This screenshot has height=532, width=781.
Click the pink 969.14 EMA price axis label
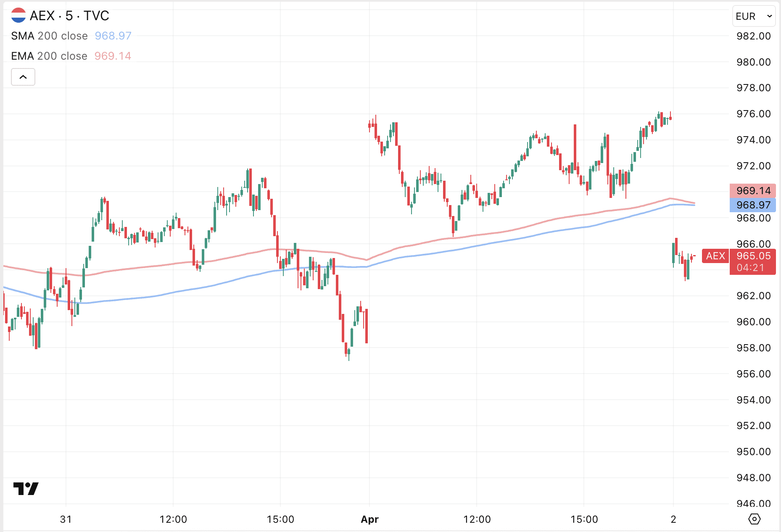(753, 191)
